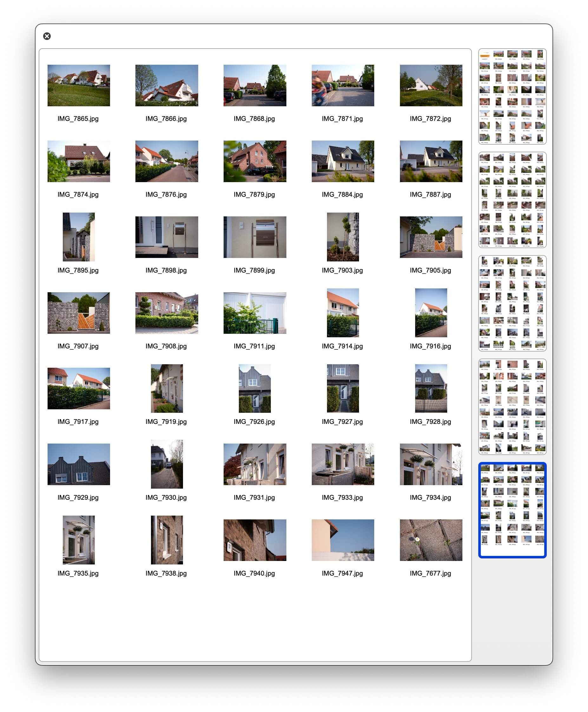The width and height of the screenshot is (588, 712).
Task: Select the IMG_7905.jpg gabion wall photo
Action: coord(431,237)
